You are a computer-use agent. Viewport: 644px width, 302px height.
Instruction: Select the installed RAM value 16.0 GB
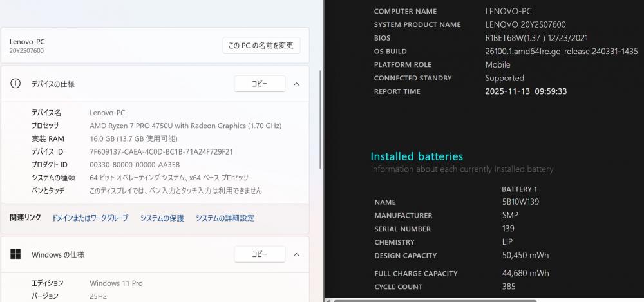133,139
